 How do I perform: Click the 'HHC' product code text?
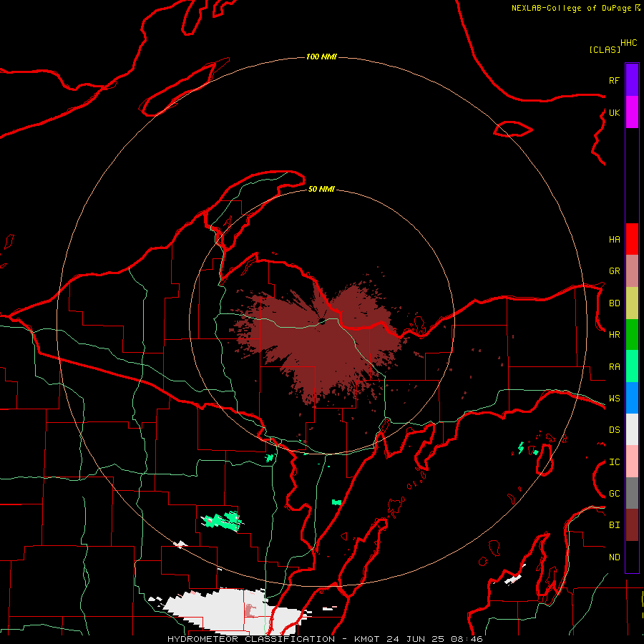pyautogui.click(x=629, y=43)
